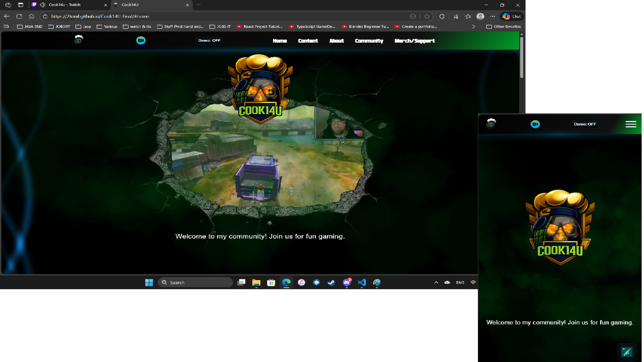
Task: Add page to favorites star icon
Action: coord(427,16)
